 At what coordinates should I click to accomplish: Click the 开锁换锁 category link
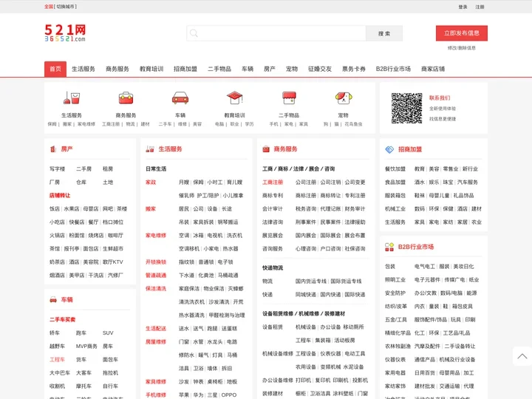[x=156, y=262]
